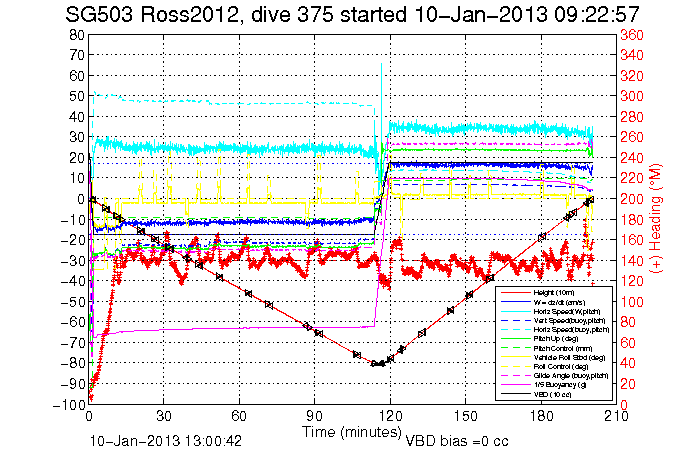Click the time-axis '90' tick label
This screenshot has height=454, width=681.
tap(314, 417)
